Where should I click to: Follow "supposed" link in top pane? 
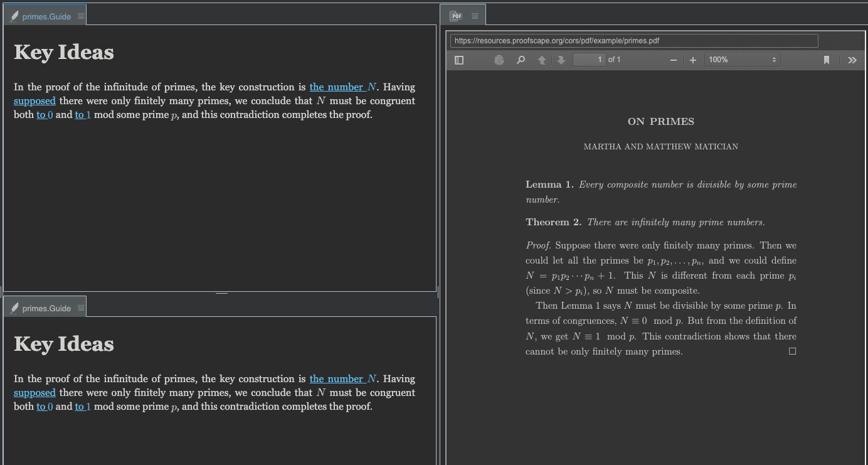tap(34, 101)
